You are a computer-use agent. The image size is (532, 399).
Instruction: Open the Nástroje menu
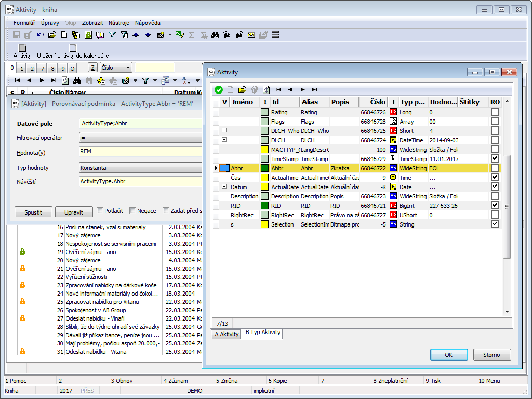pos(119,23)
